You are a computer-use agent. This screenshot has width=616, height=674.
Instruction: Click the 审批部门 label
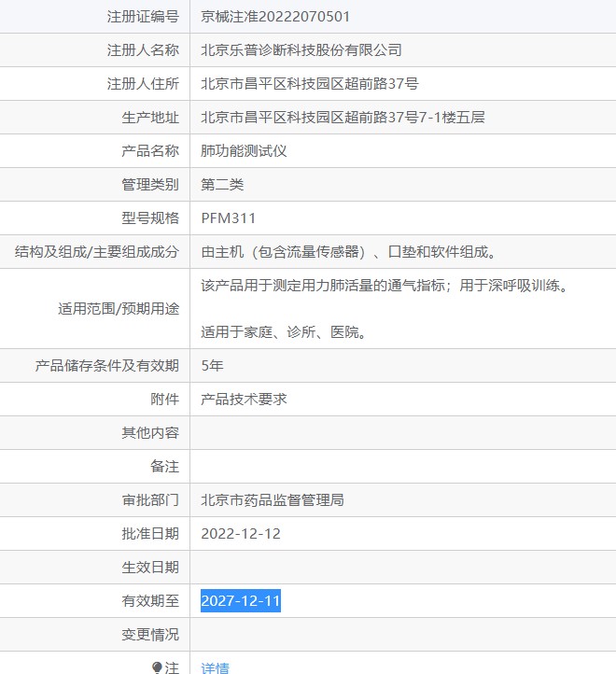click(150, 500)
